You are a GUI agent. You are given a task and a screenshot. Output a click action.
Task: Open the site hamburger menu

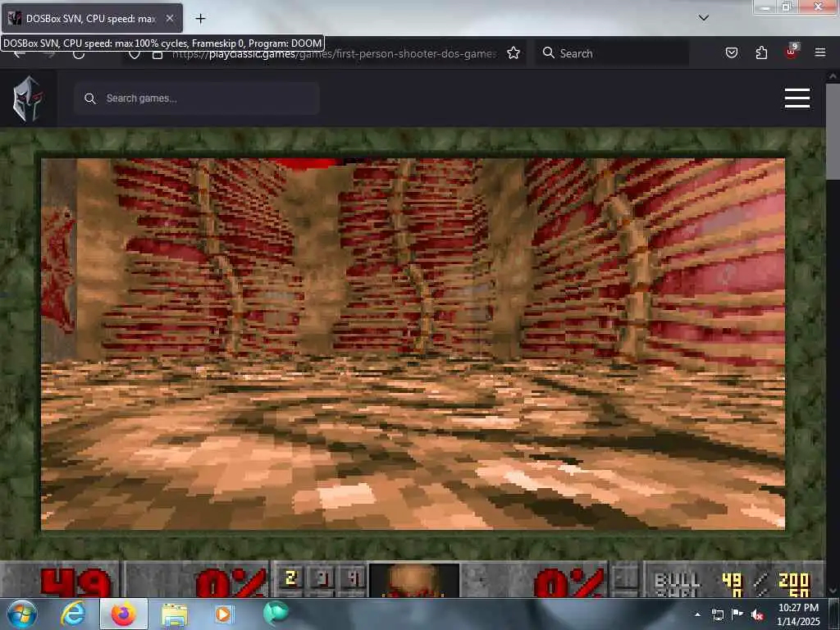click(797, 98)
